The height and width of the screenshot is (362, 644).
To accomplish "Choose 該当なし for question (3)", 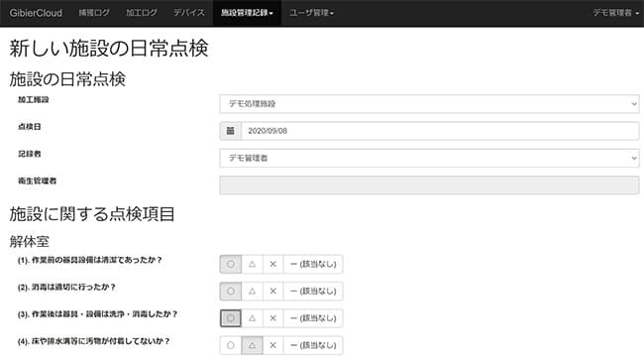I will [x=313, y=318].
